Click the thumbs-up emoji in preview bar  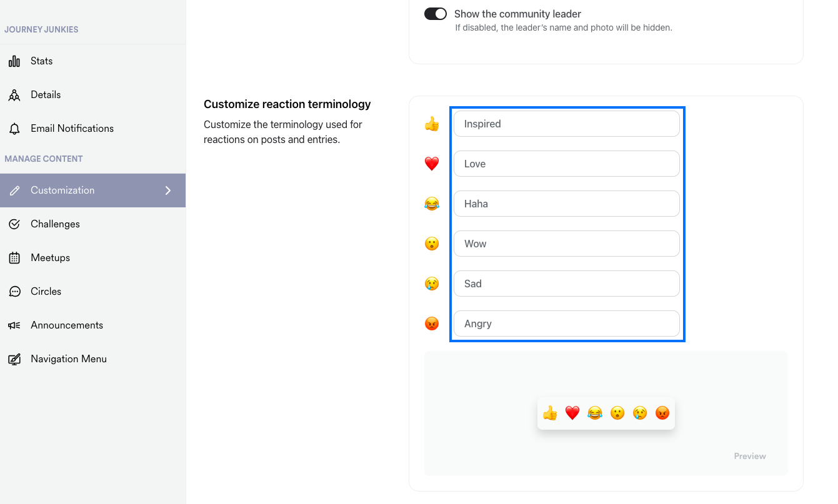pos(550,413)
